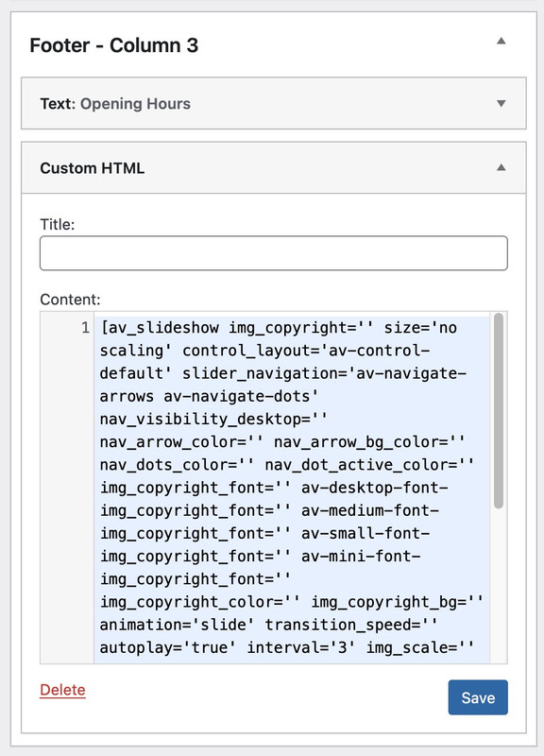Collapse the Custom HTML widget arrow
The image size is (544, 756).
pyautogui.click(x=501, y=167)
